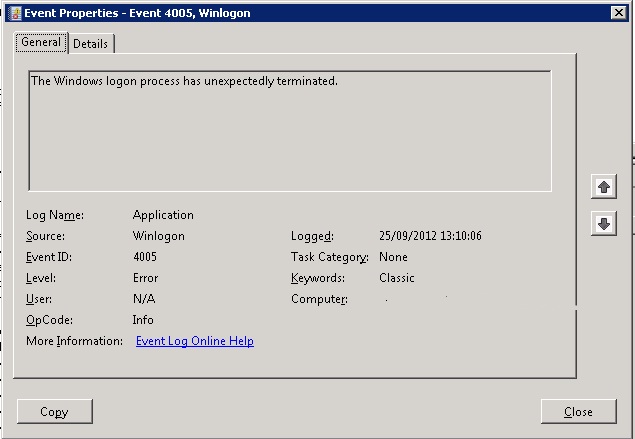The image size is (635, 439).
Task: Click the Logged date 25/09/2012 13:10:06
Action: click(431, 236)
